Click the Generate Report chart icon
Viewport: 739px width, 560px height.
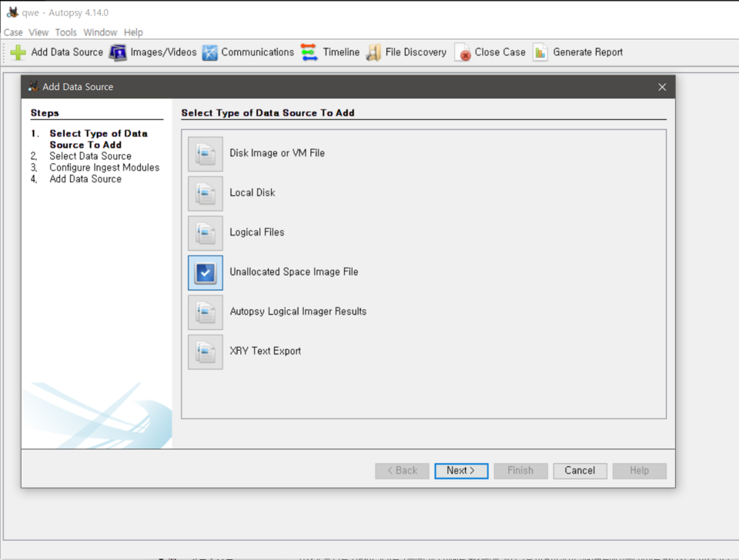pyautogui.click(x=540, y=52)
